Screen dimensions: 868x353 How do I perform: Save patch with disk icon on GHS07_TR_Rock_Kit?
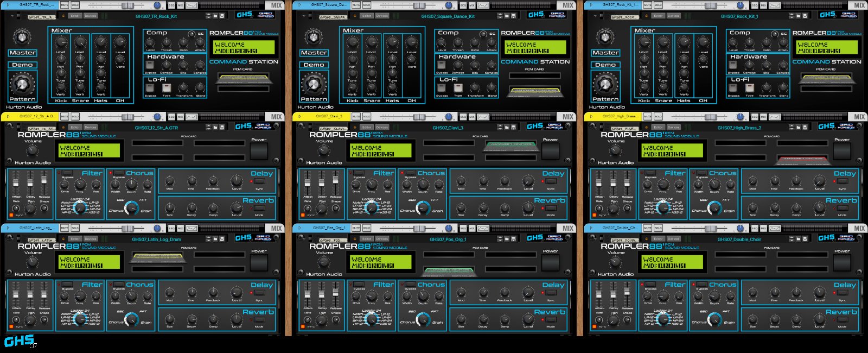coord(222,16)
